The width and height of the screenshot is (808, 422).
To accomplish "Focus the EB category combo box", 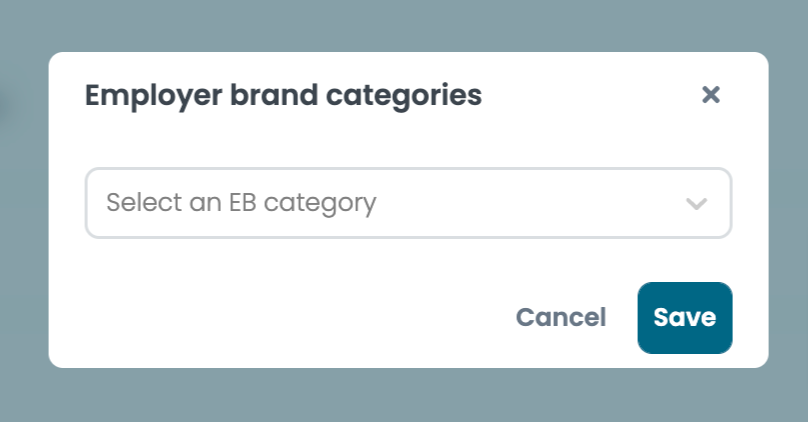I will coord(408,203).
